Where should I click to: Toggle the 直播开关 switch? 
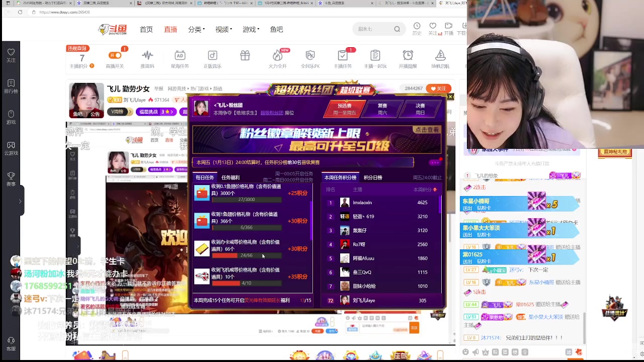tap(115, 55)
